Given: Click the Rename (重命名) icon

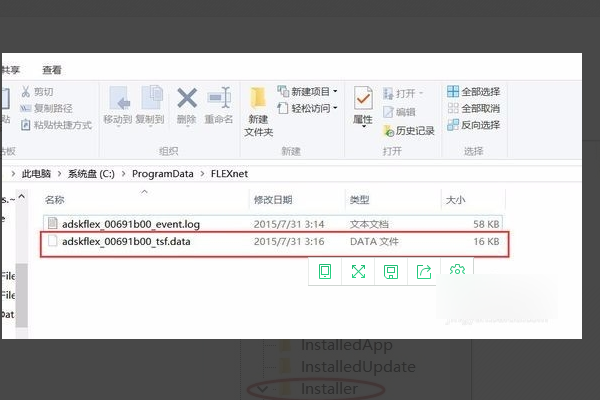Looking at the screenshot, I should [219, 98].
